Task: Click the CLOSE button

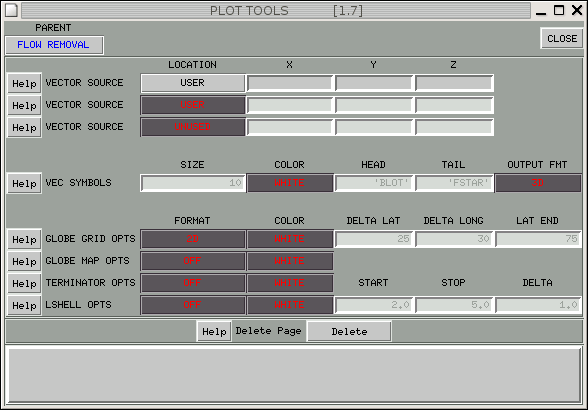Action: pos(561,38)
